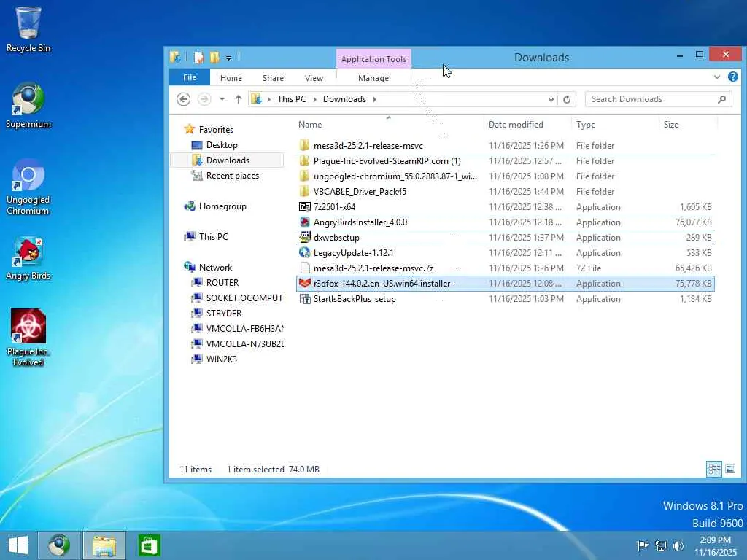Select ROUTER network computer

click(222, 282)
